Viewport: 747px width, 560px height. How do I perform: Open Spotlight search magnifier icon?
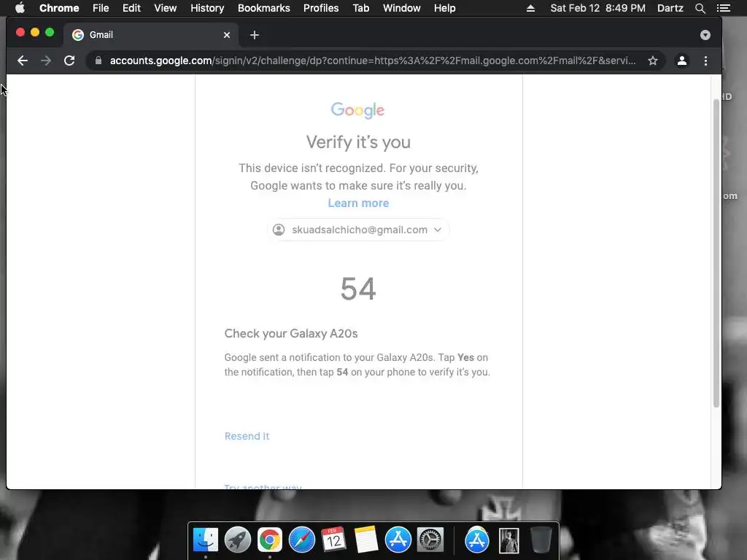coord(700,8)
